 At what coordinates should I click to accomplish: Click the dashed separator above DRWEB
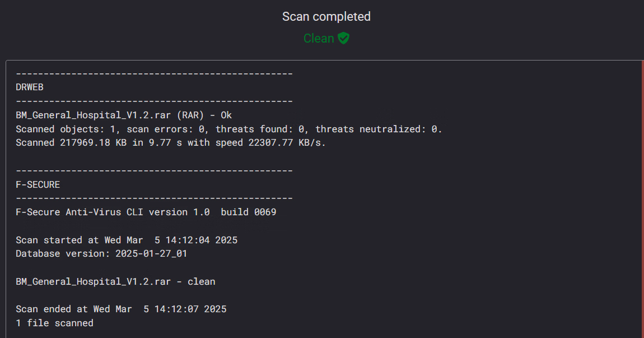click(154, 73)
